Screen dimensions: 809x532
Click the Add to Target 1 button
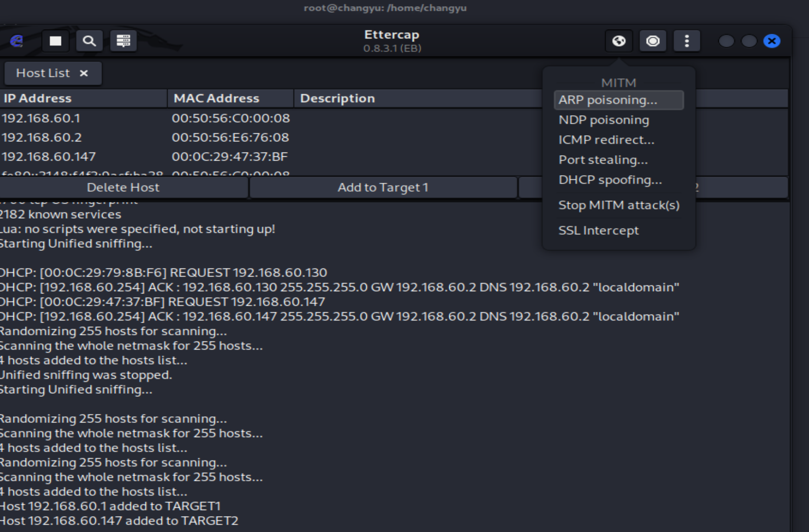(x=383, y=187)
